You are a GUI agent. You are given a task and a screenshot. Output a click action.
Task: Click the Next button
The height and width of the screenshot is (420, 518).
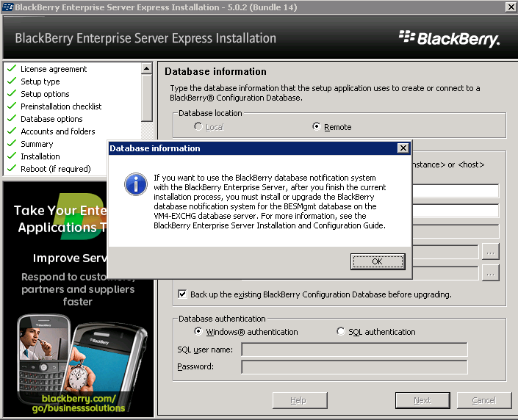coord(422,400)
